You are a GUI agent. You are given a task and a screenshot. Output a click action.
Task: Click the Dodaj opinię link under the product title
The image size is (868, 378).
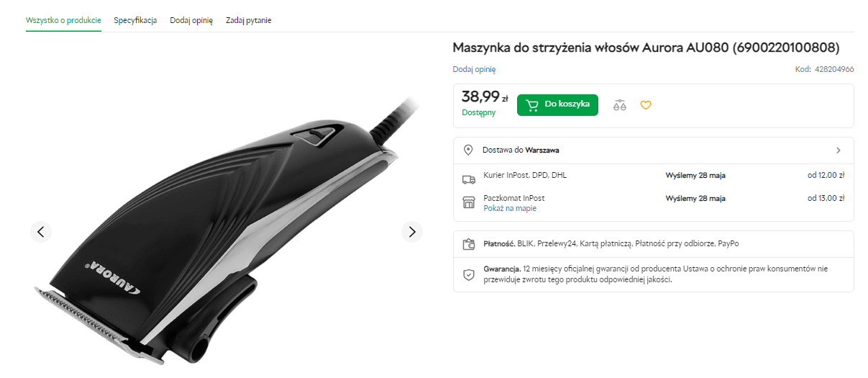(474, 69)
